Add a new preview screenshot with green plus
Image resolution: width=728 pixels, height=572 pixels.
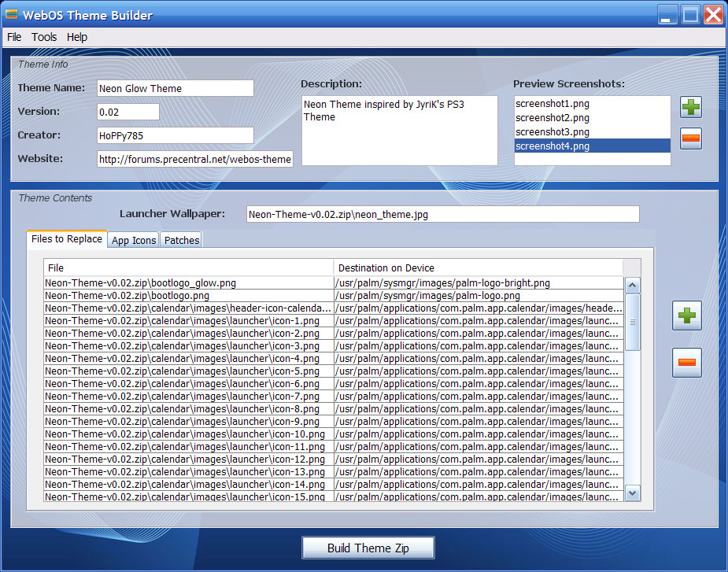[691, 108]
